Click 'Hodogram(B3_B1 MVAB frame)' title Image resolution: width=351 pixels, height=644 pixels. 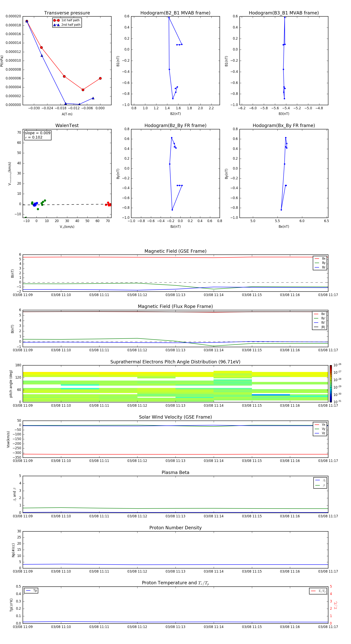(x=284, y=13)
